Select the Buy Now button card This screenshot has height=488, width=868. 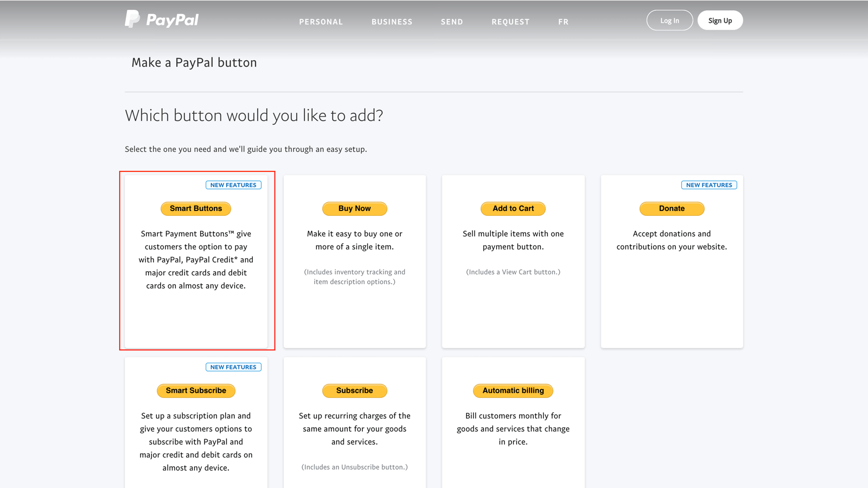(354, 208)
